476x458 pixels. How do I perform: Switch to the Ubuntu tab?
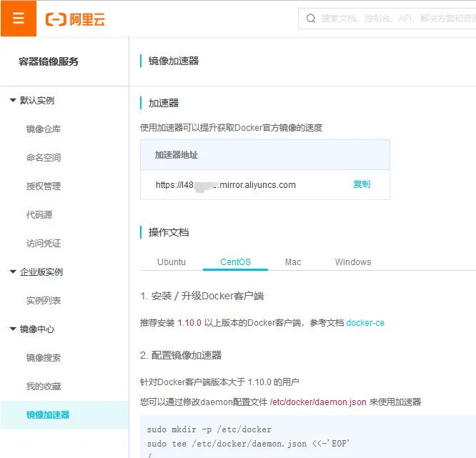172,262
